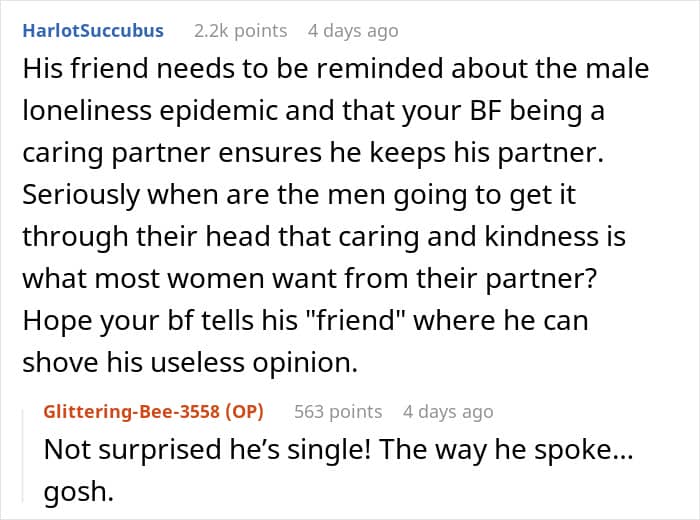This screenshot has height=520, width=700.
Task: Click the "2.2k points" score
Action: [x=240, y=31]
